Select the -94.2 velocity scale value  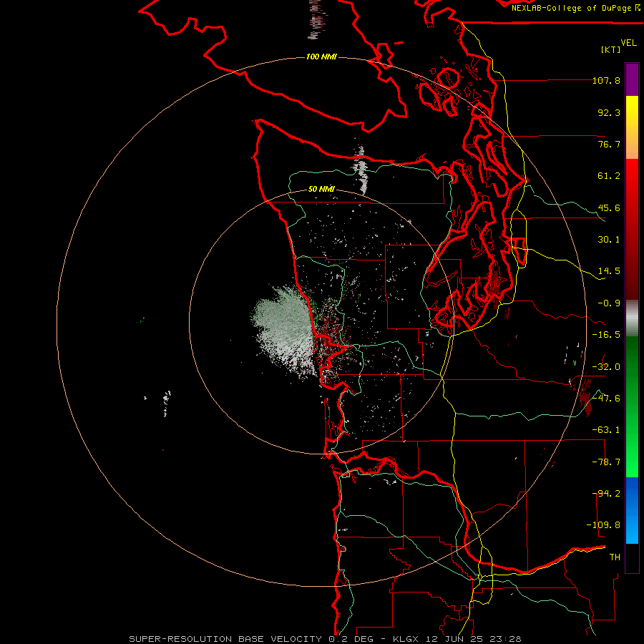click(x=606, y=494)
